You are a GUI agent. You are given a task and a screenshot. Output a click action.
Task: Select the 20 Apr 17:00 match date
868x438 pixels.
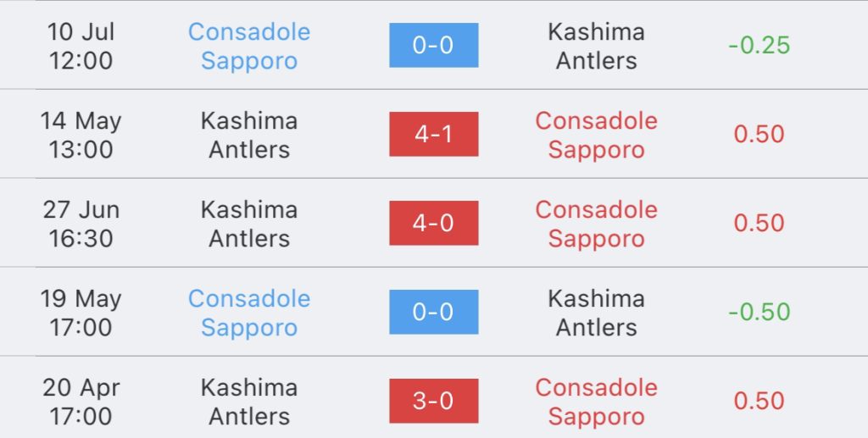point(81,402)
